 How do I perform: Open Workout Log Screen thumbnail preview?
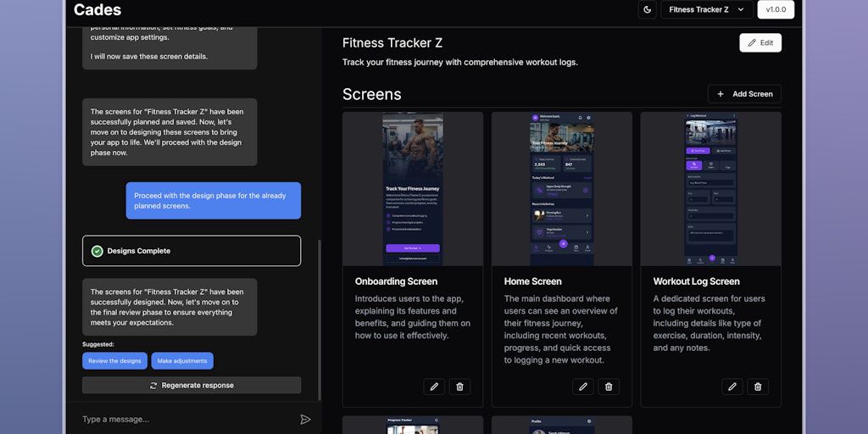[x=711, y=189]
